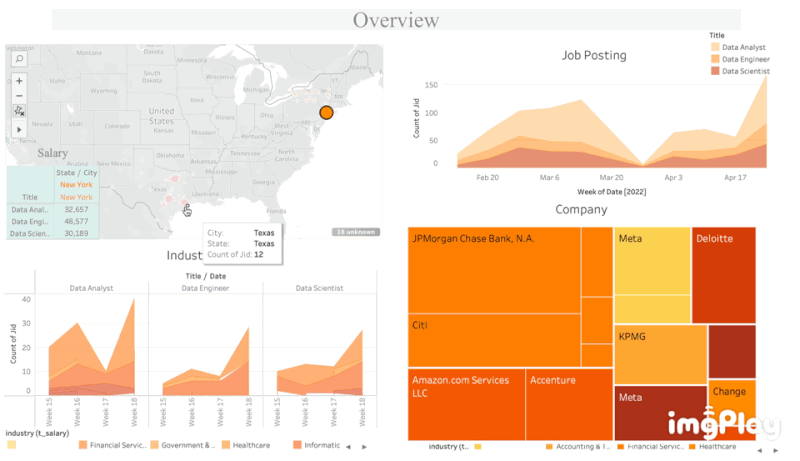Zoom out on the map
The width and height of the screenshot is (800, 461).
19,96
